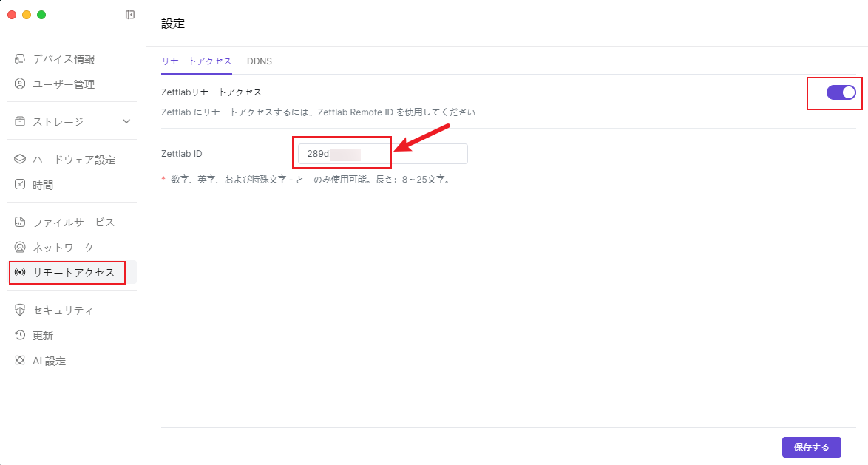868x465 pixels.
Task: Disable the Zettlab remote access switch
Action: pyautogui.click(x=841, y=92)
